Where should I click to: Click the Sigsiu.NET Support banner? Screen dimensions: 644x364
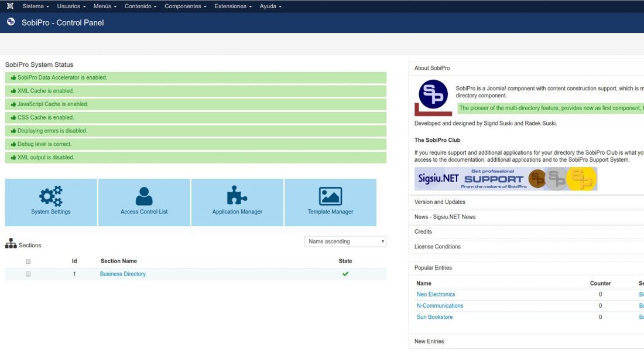(506, 179)
